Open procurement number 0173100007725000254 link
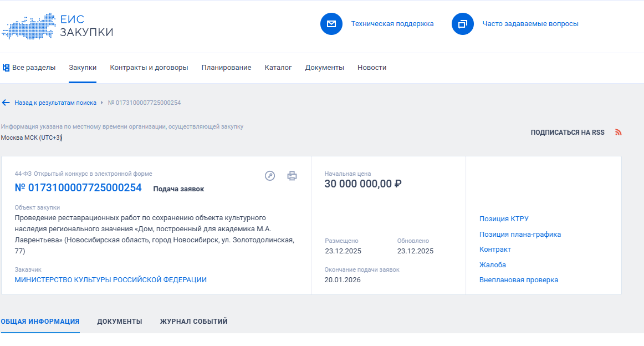644x346 pixels. [x=78, y=188]
